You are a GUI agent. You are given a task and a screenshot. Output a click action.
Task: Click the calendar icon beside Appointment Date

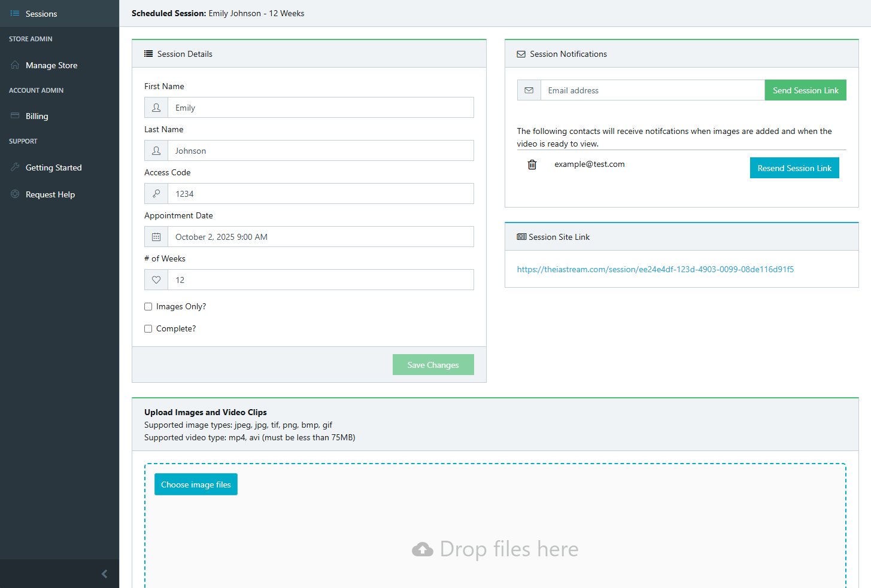click(x=156, y=236)
